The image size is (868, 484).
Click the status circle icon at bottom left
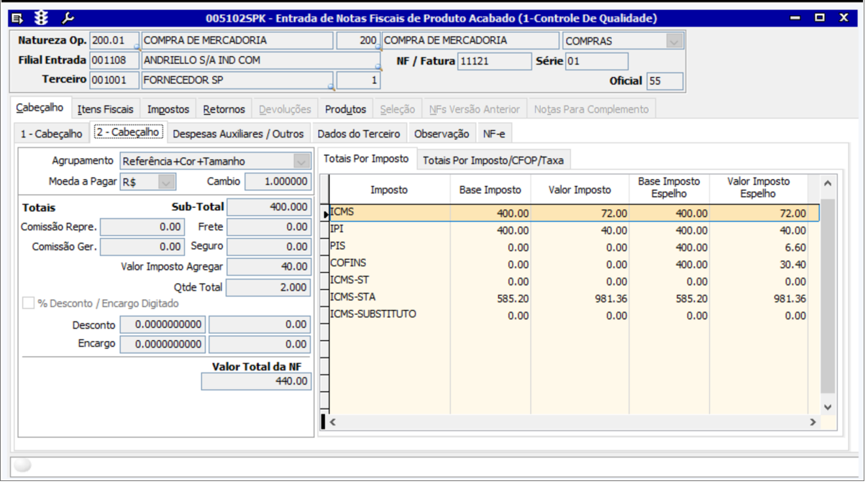click(23, 465)
